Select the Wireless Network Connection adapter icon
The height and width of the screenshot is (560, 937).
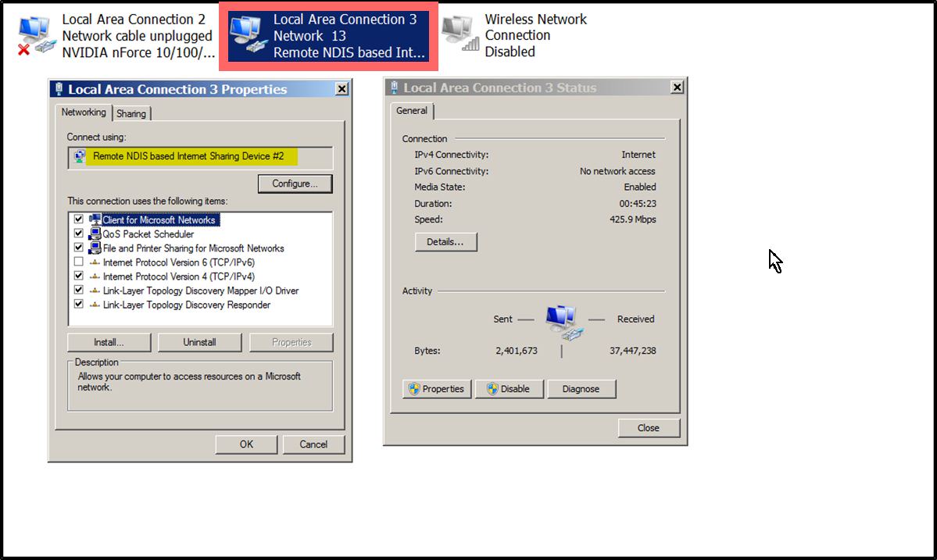(460, 34)
